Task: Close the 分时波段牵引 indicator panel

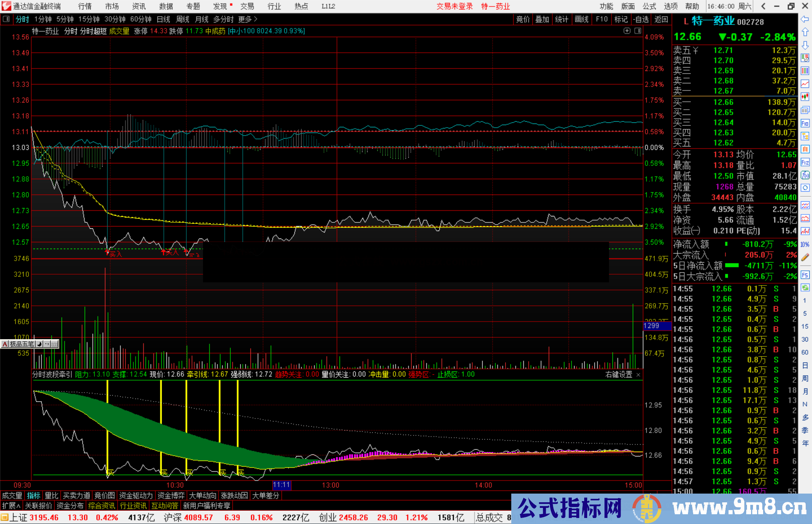Action: (638, 375)
